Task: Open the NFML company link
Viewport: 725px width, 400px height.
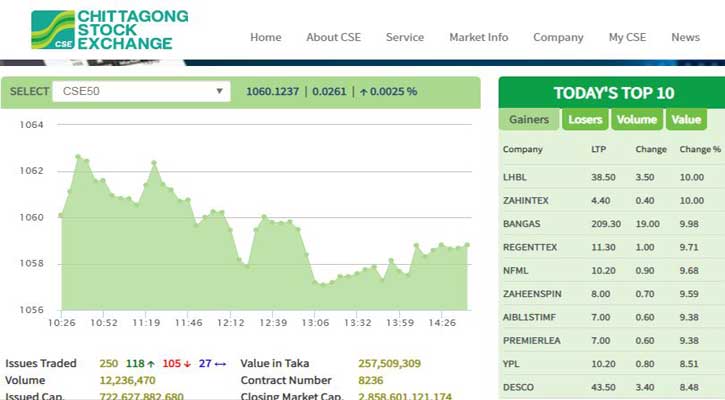Action: point(516,271)
